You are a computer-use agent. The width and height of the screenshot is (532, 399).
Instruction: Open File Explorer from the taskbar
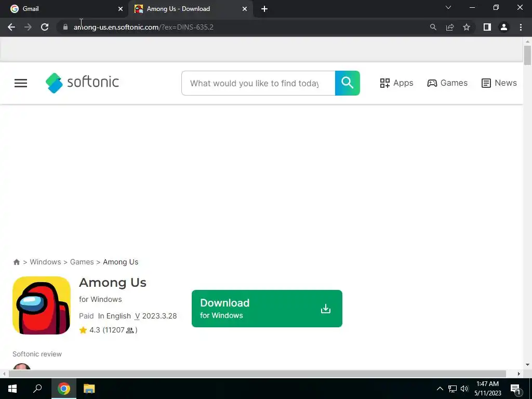coord(89,389)
